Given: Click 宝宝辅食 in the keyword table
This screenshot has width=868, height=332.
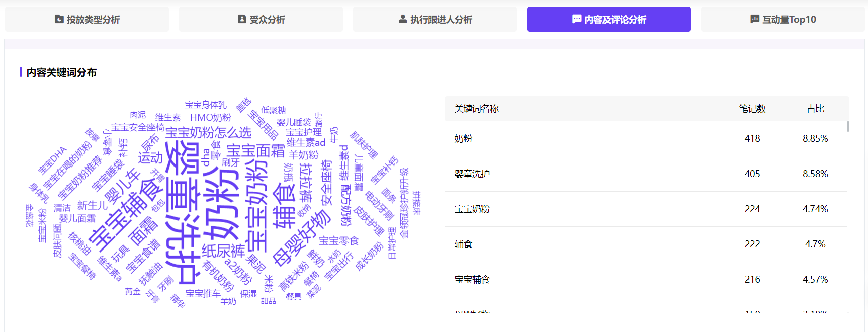Looking at the screenshot, I should 472,280.
